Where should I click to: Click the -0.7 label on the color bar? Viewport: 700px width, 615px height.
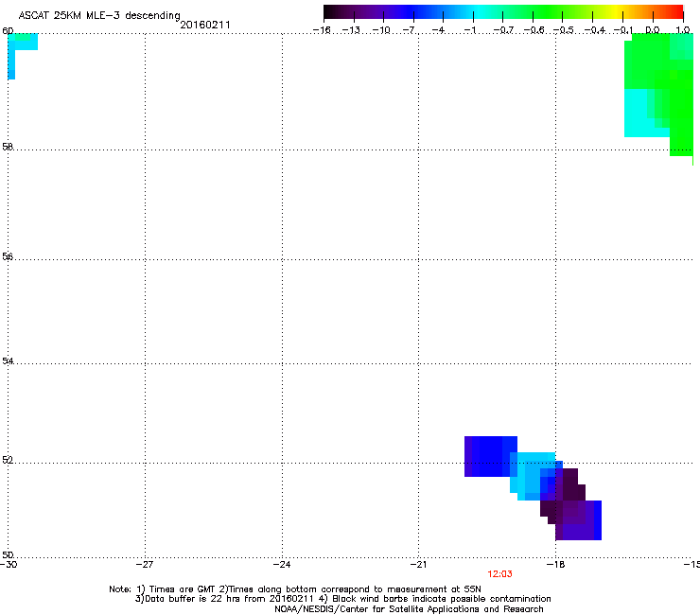click(503, 30)
